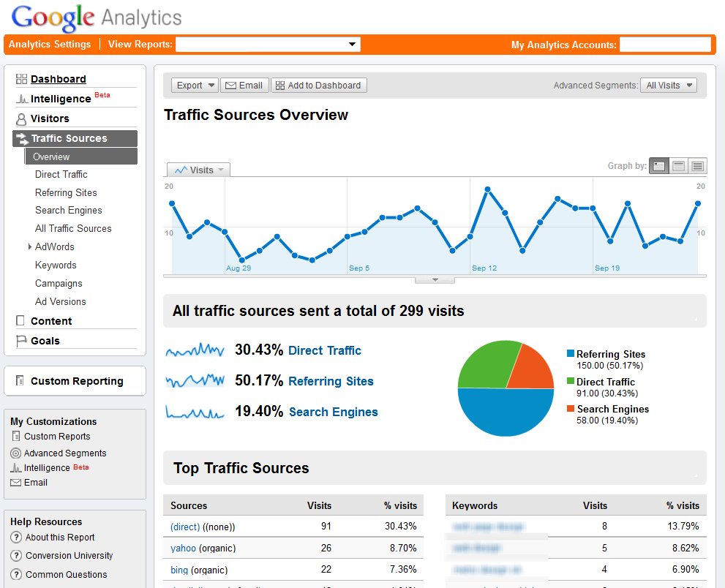This screenshot has width=725, height=588.
Task: Click the 13.79% keyword percentage cell
Action: [x=683, y=527]
